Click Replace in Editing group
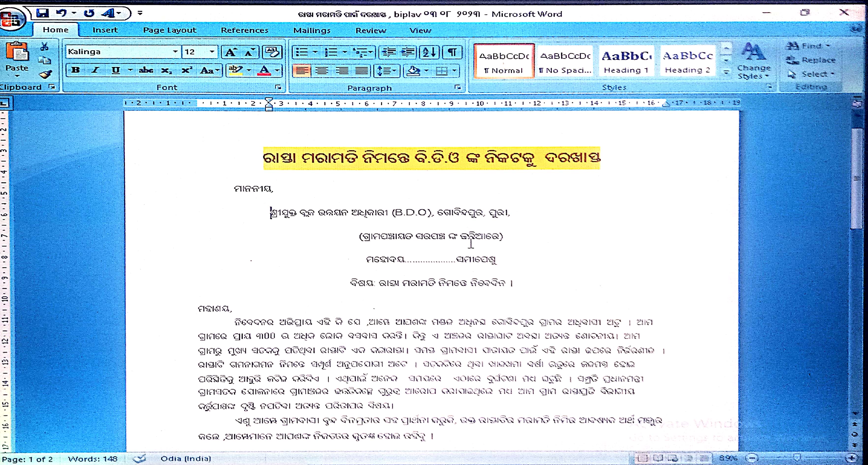Viewport: 868px width, 465px height. point(812,60)
